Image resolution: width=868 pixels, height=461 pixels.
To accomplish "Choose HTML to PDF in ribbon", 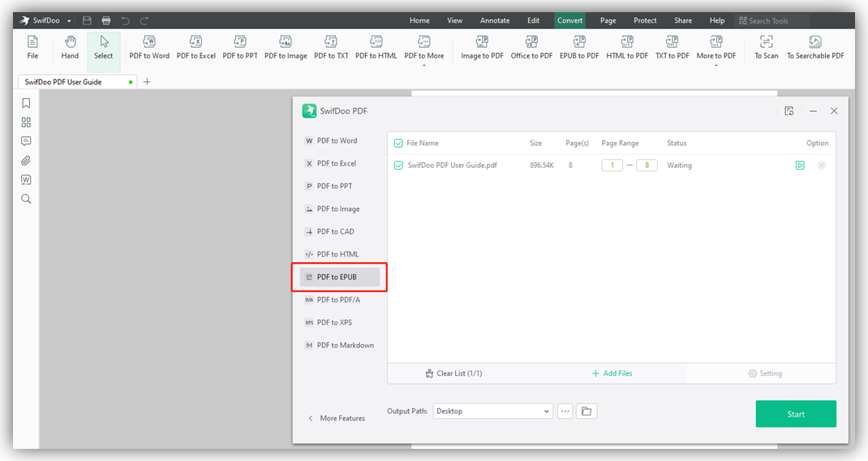I will (x=627, y=48).
